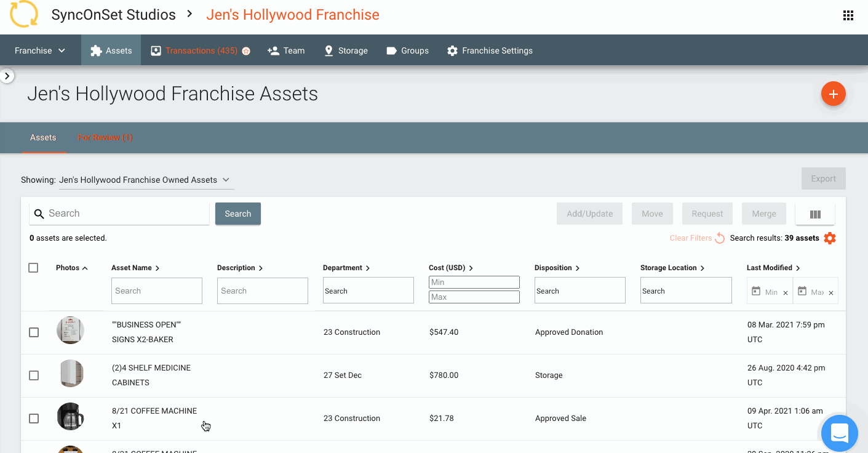Viewport: 868px width, 453px height.
Task: Click the "BUSINESS OPEN" SIGNS X2-BAKER asset name
Action: pos(146,332)
